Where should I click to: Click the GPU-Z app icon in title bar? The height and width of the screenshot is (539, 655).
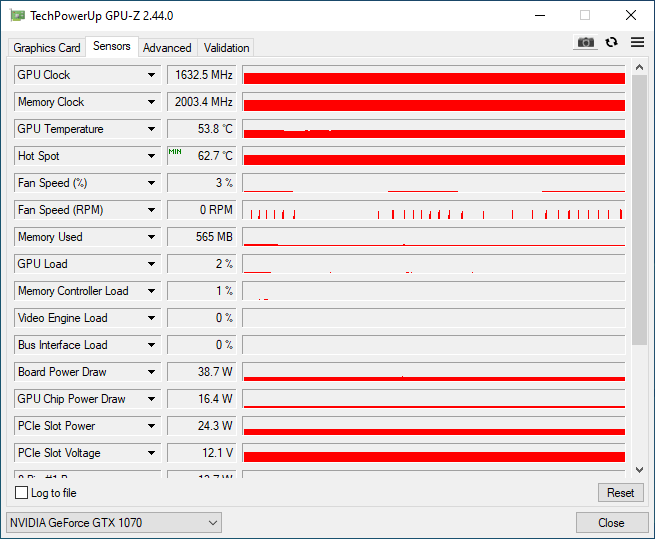pyautogui.click(x=17, y=15)
